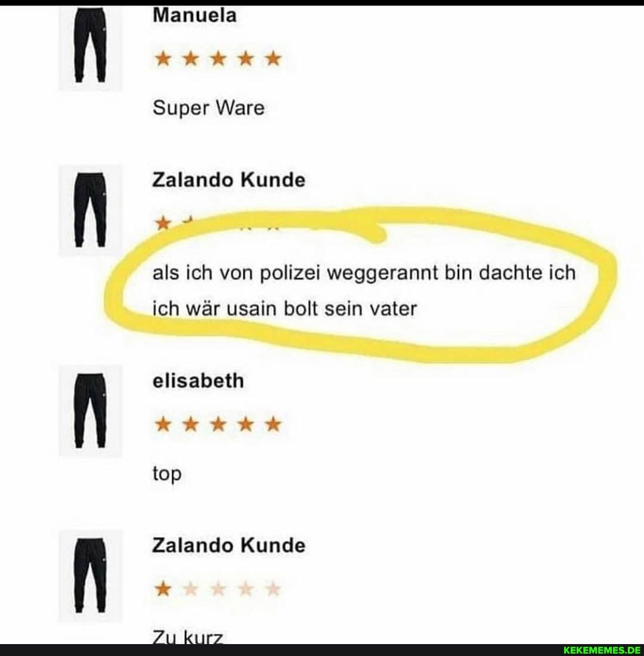
Task: Click the 'Super Ware' review text
Action: point(208,109)
